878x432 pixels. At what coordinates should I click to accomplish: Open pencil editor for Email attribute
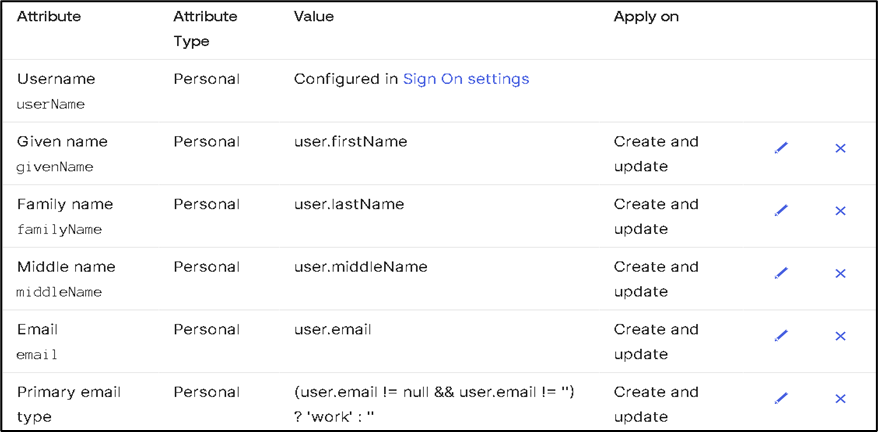pyautogui.click(x=781, y=336)
